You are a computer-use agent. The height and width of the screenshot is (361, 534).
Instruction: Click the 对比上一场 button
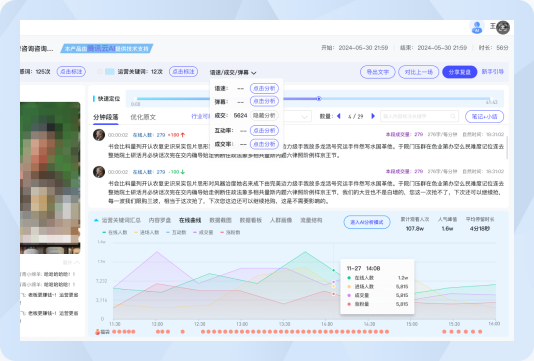click(x=419, y=72)
